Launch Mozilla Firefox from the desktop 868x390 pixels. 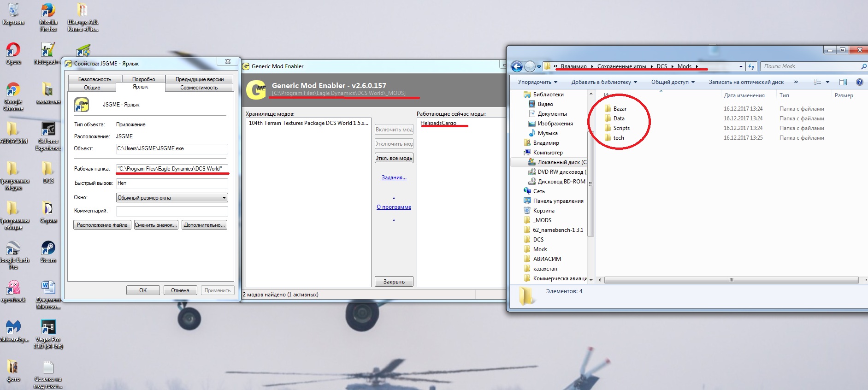(x=48, y=17)
